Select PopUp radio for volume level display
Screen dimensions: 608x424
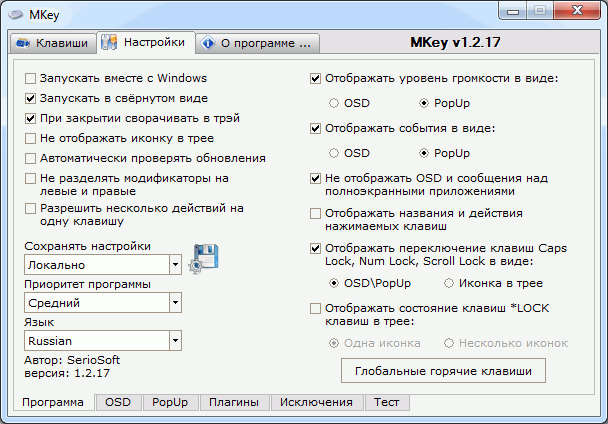(x=424, y=103)
